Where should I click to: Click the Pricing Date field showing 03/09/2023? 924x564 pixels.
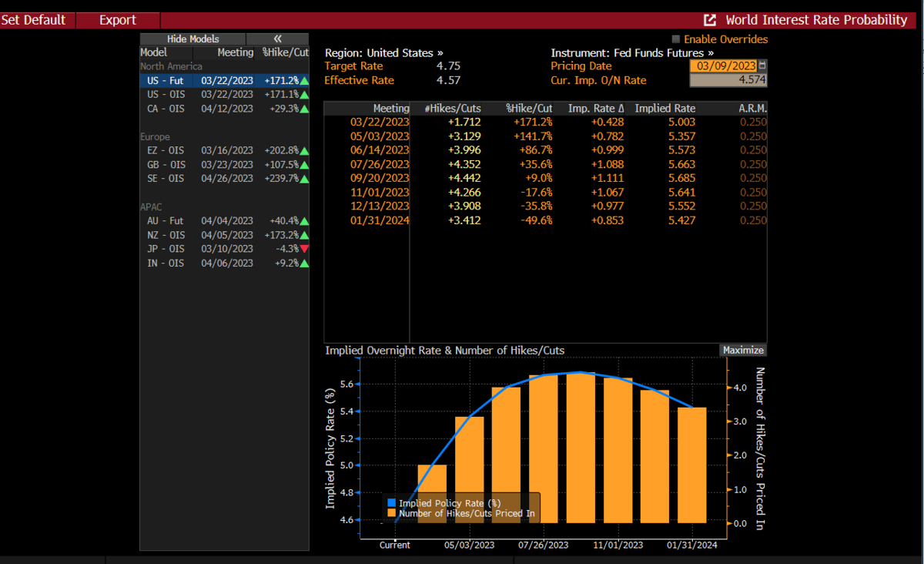click(x=724, y=66)
